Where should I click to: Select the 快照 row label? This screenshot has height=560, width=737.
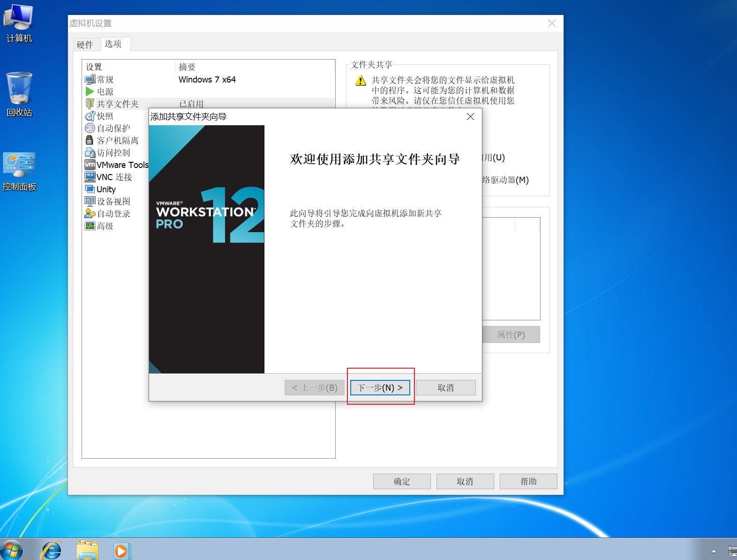(x=105, y=116)
